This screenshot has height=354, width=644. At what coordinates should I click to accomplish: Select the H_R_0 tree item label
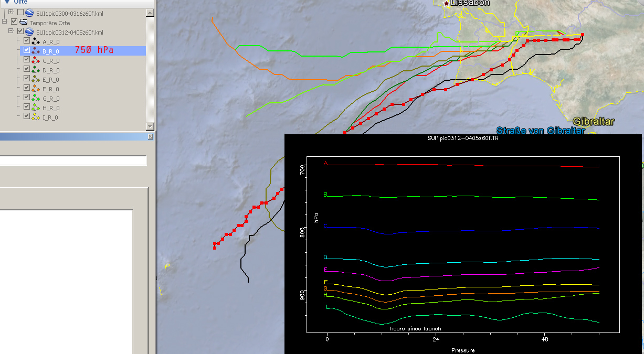point(51,108)
